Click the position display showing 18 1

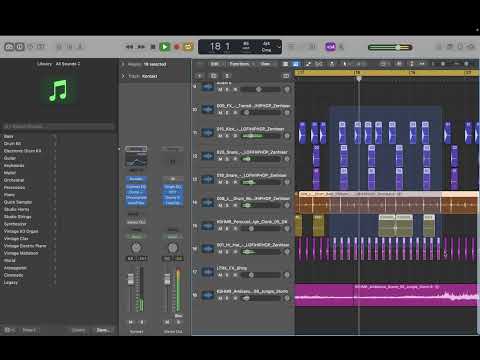219,46
